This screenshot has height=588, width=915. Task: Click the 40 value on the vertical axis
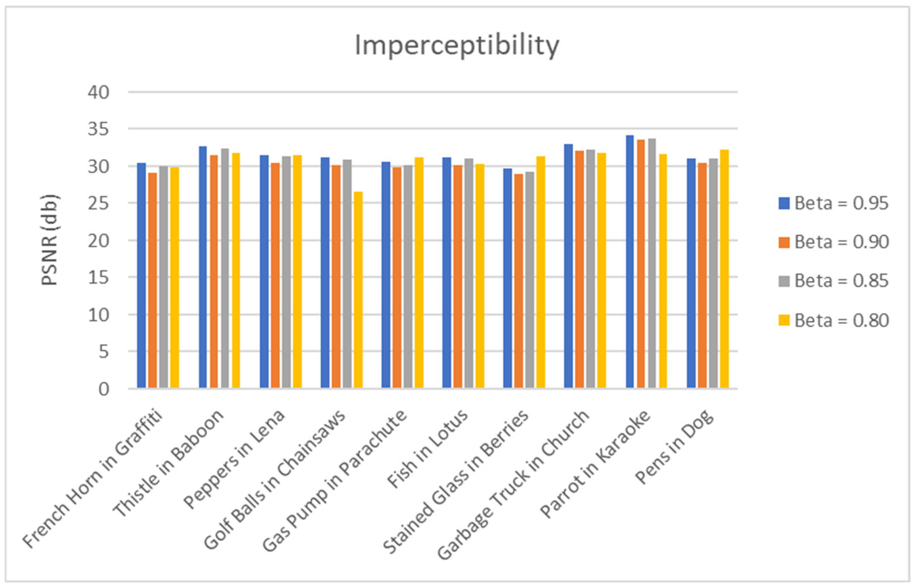(x=98, y=93)
